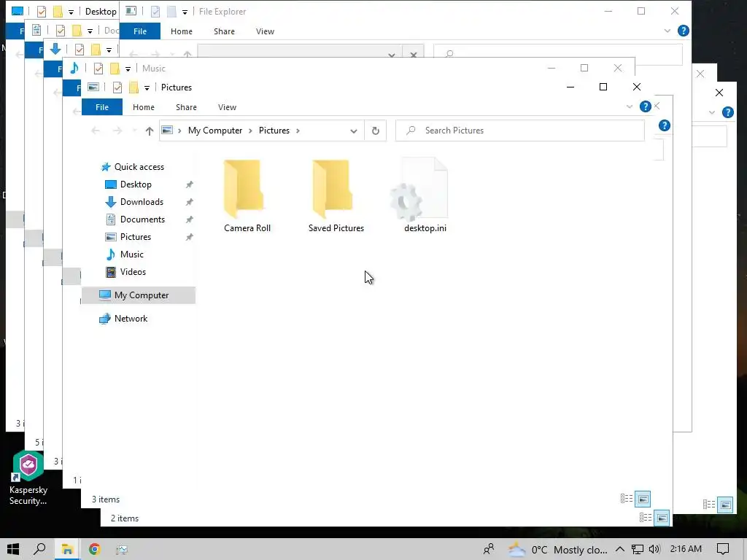Open View tab in File Explorer window

coord(265,31)
